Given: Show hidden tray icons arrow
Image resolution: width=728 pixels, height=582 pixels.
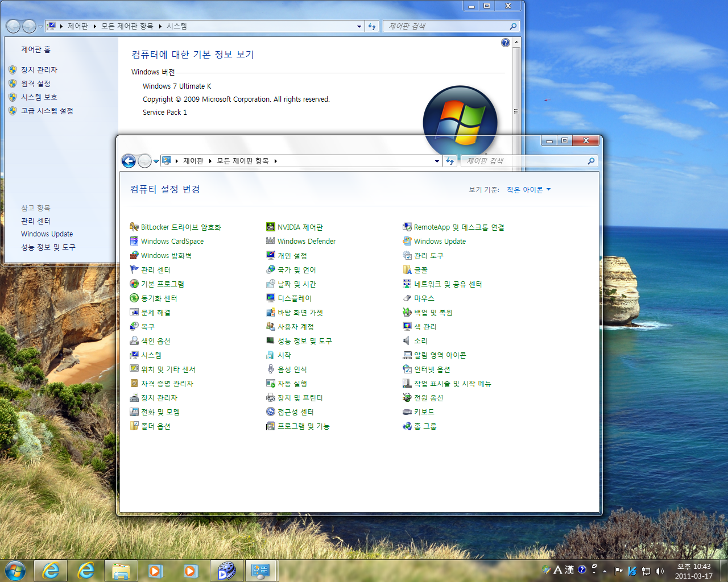Looking at the screenshot, I should (x=605, y=571).
